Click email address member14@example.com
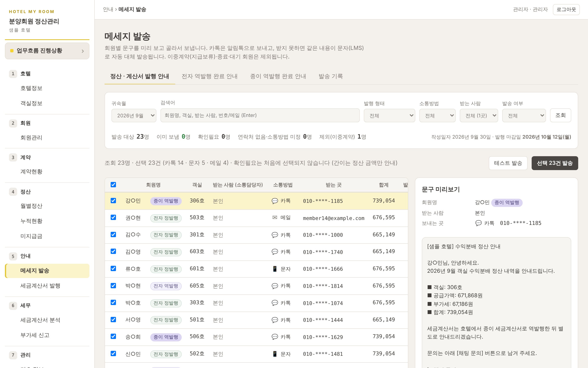 tap(334, 218)
